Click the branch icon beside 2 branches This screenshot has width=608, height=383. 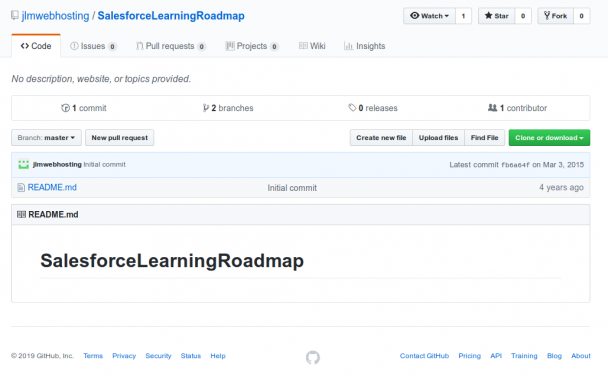click(x=206, y=108)
